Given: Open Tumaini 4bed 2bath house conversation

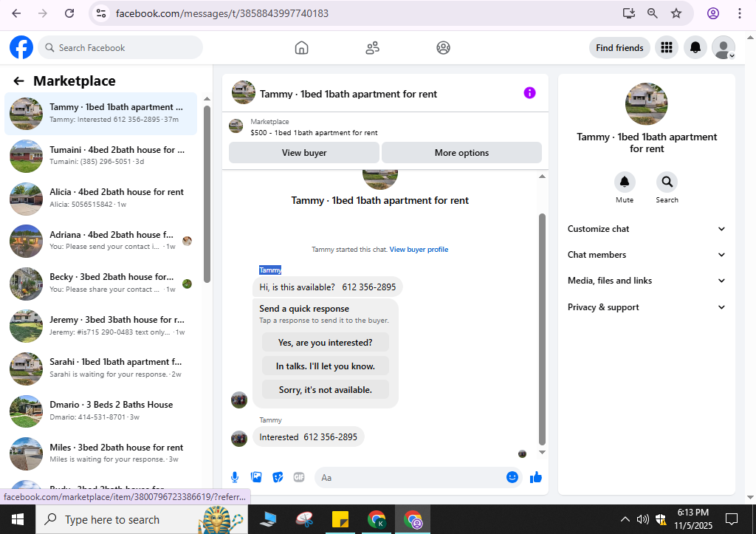Looking at the screenshot, I should [100, 155].
